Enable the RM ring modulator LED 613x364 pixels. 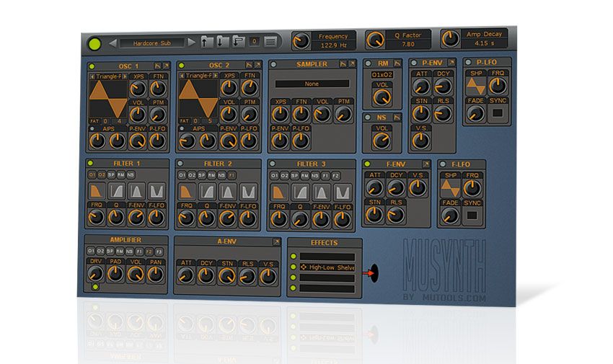click(x=368, y=63)
